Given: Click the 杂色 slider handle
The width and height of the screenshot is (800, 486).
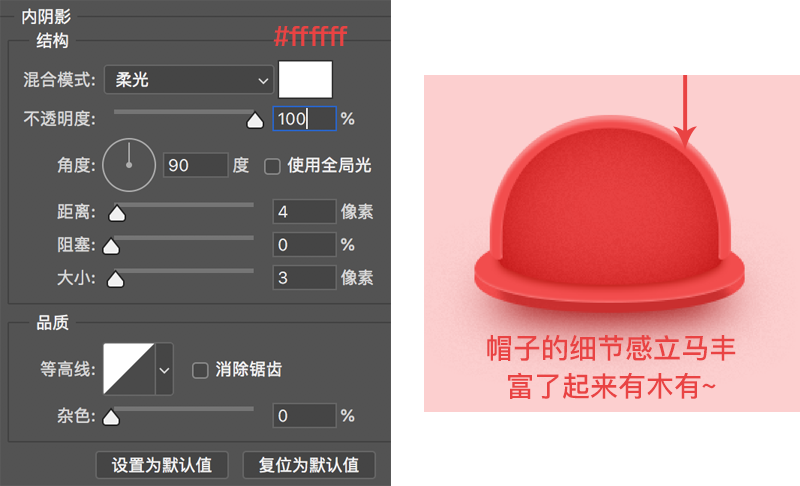Looking at the screenshot, I should click(111, 418).
